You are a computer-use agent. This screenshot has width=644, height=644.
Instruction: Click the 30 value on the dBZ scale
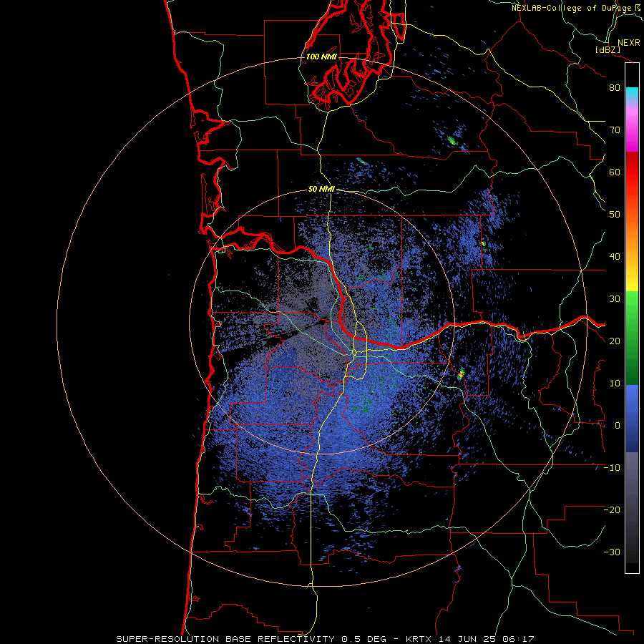[x=615, y=299]
